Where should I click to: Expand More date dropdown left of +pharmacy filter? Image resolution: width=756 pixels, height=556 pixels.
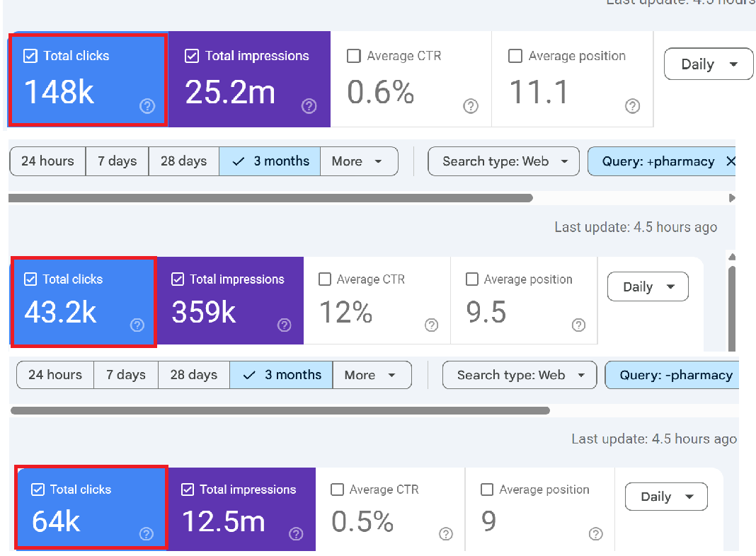358,161
